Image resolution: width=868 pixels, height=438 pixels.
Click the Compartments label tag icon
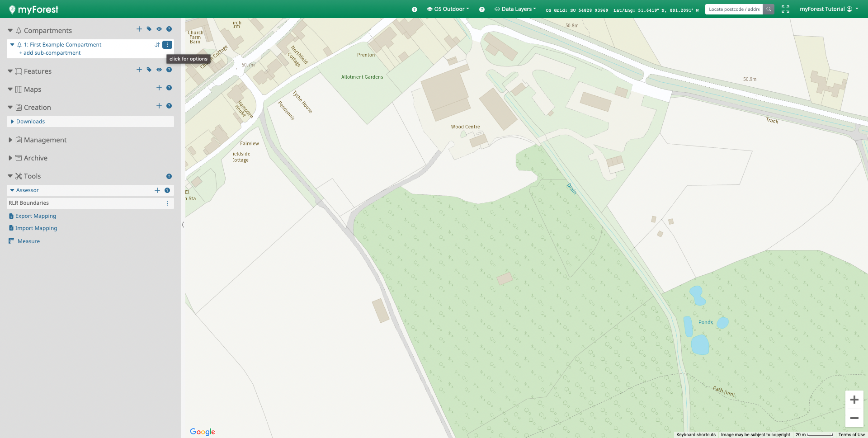click(x=149, y=29)
